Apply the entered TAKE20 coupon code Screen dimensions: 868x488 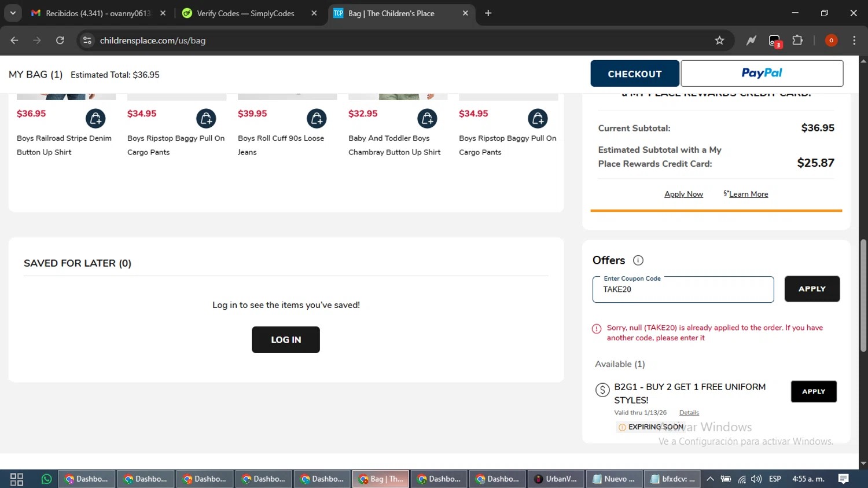812,289
